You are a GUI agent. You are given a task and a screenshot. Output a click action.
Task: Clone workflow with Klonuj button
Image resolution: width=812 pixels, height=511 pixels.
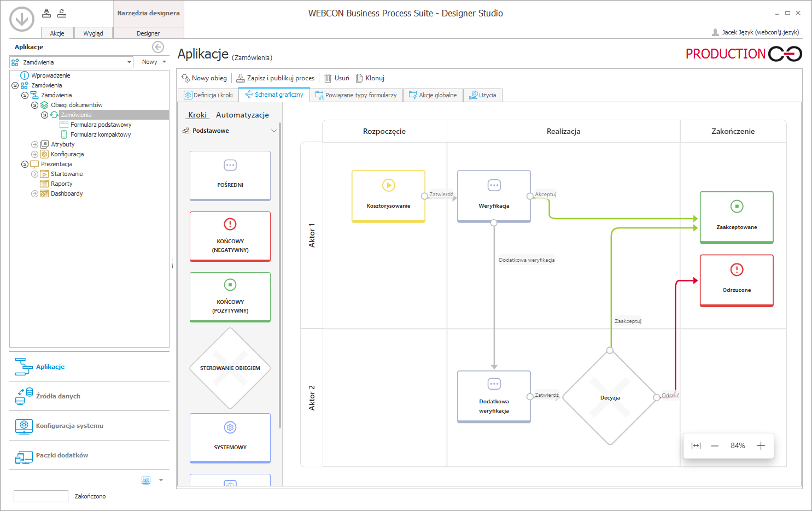(x=370, y=78)
